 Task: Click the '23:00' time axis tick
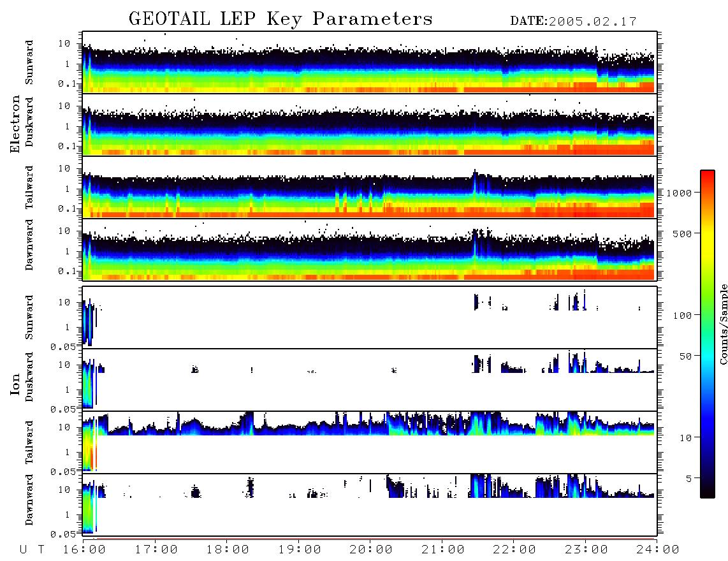[x=586, y=550]
